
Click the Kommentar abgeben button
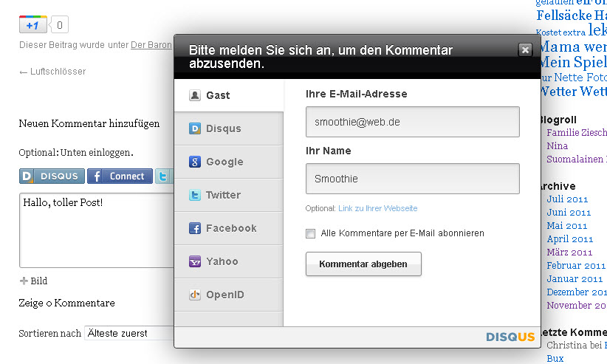[x=363, y=264]
